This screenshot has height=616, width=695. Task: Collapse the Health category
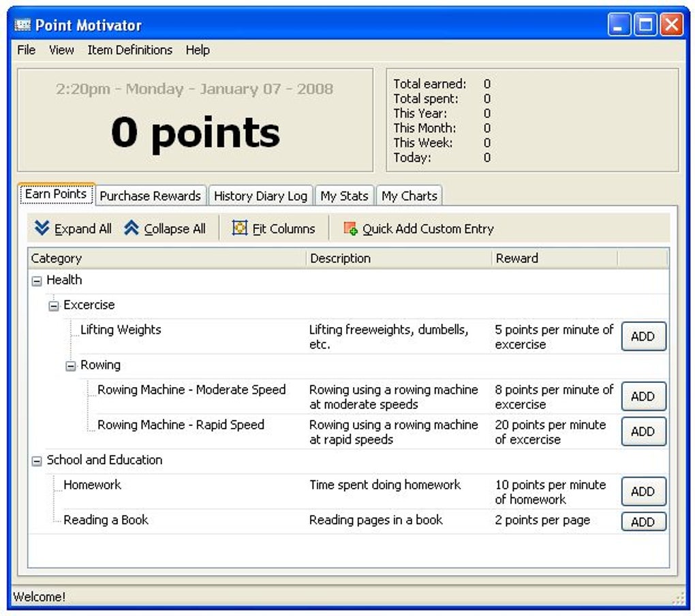tap(36, 280)
